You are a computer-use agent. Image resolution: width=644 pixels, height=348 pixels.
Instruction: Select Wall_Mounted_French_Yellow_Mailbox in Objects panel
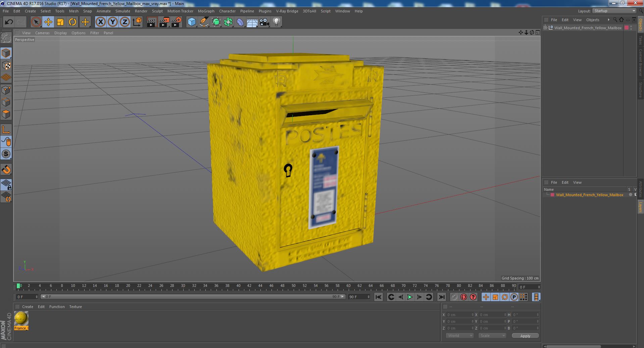(x=588, y=28)
